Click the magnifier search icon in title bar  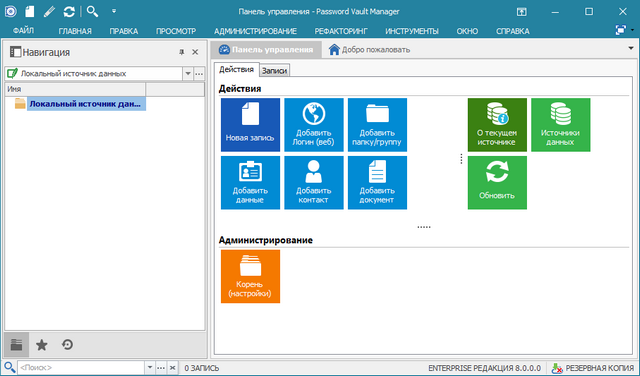click(x=92, y=11)
